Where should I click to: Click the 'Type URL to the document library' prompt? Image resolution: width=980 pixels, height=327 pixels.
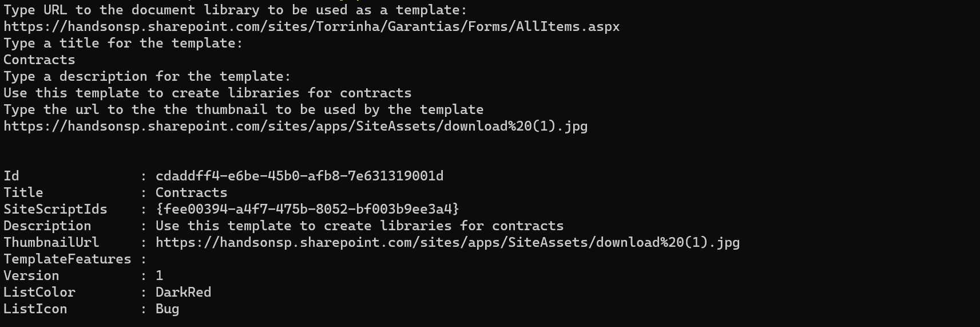tap(235, 10)
